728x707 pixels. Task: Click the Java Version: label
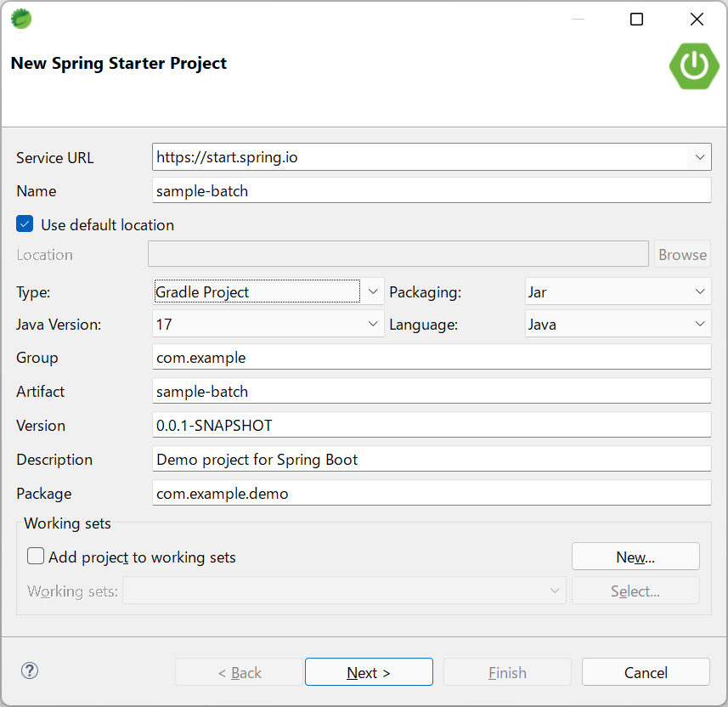(x=59, y=325)
